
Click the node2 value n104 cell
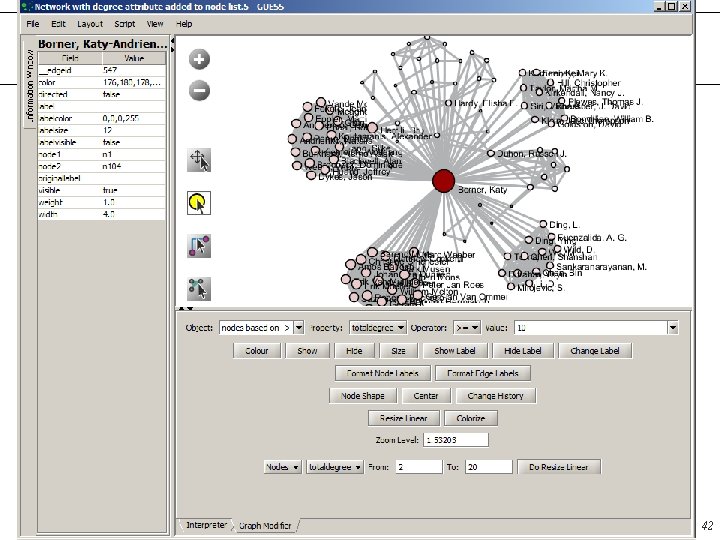(x=134, y=166)
